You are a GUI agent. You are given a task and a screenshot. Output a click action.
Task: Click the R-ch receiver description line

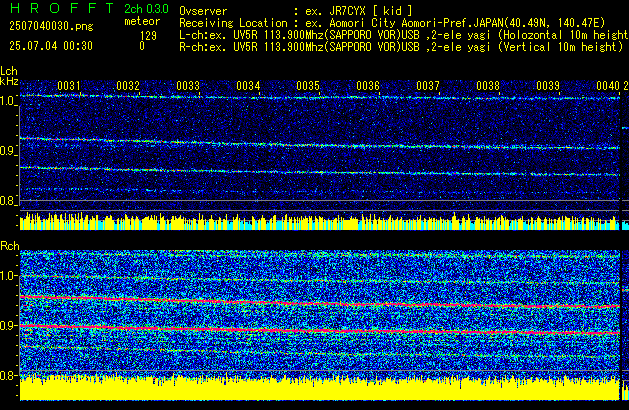[401, 47]
